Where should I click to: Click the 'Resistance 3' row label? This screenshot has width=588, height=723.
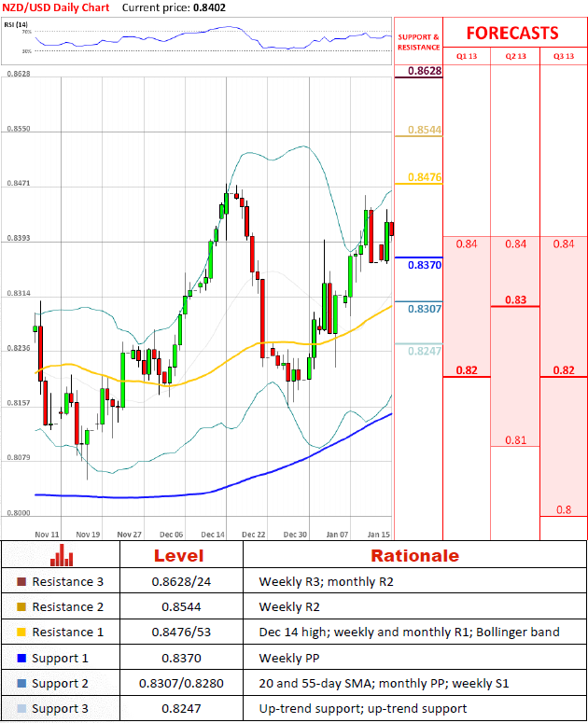pos(68,582)
